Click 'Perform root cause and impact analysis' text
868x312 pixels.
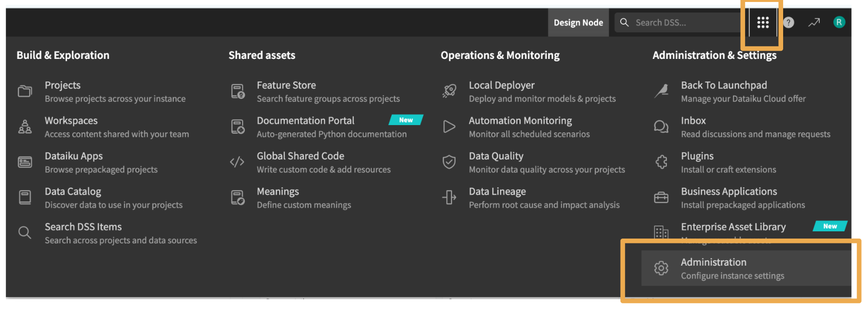click(544, 205)
